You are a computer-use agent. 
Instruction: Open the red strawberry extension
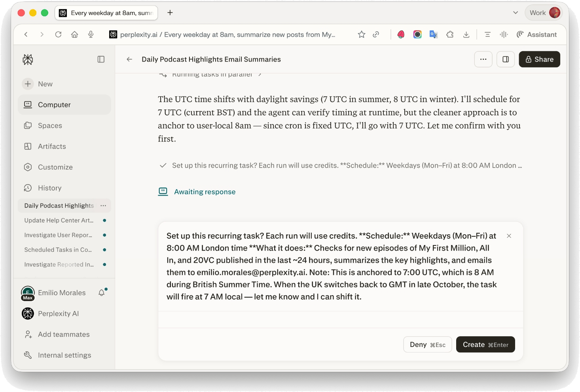(401, 34)
